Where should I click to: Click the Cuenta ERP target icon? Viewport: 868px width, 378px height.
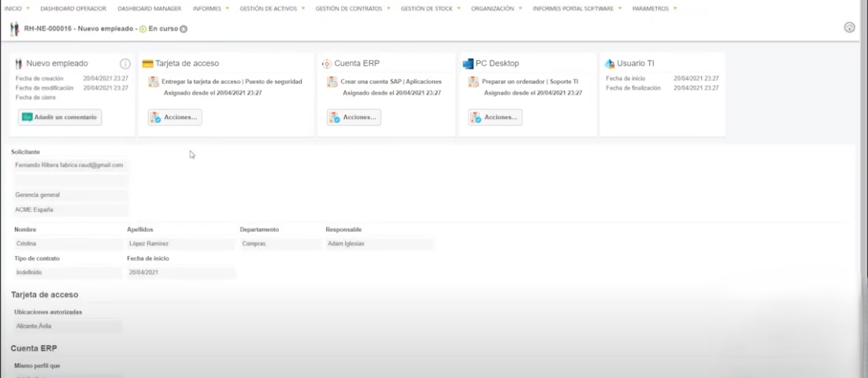point(327,64)
